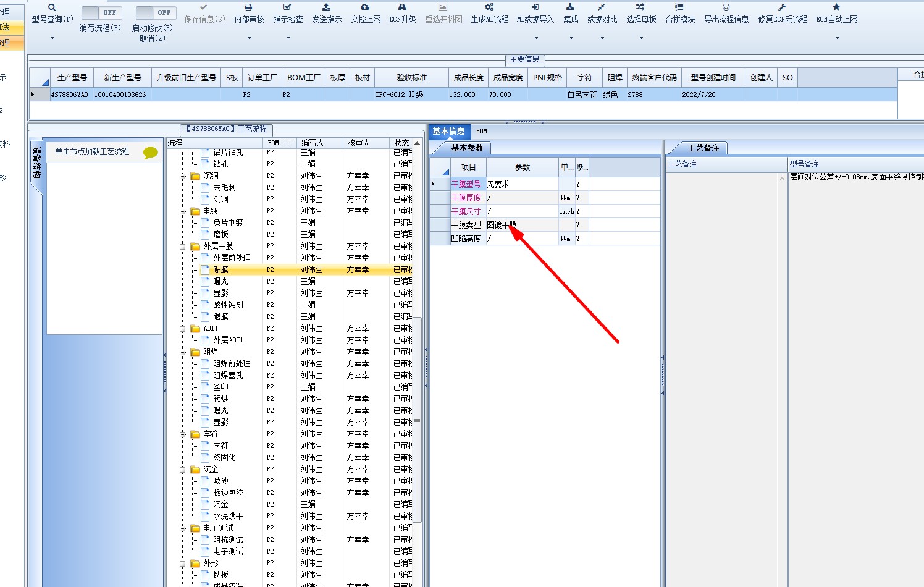Viewport: 924px width, 587px height.
Task: Select the 工艺备注 tab
Action: click(703, 148)
